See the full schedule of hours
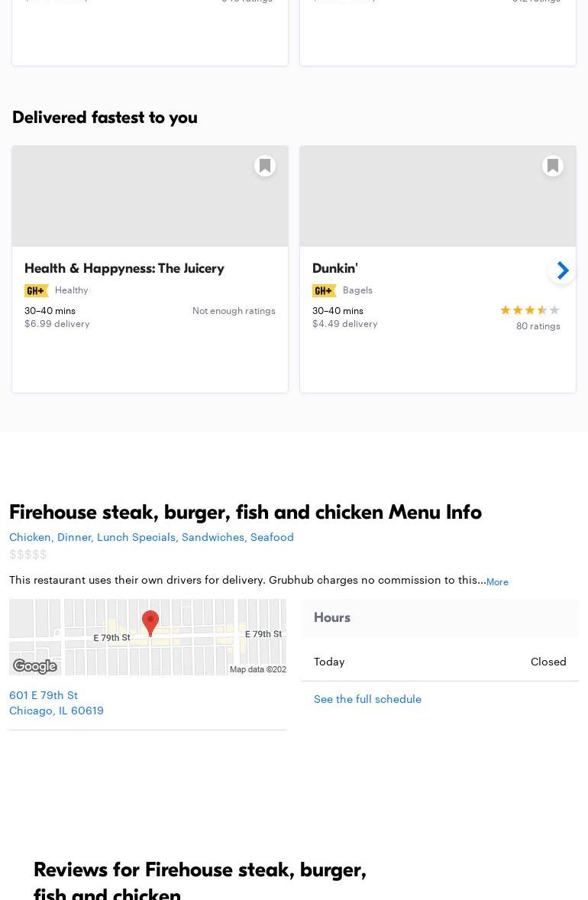 click(367, 698)
